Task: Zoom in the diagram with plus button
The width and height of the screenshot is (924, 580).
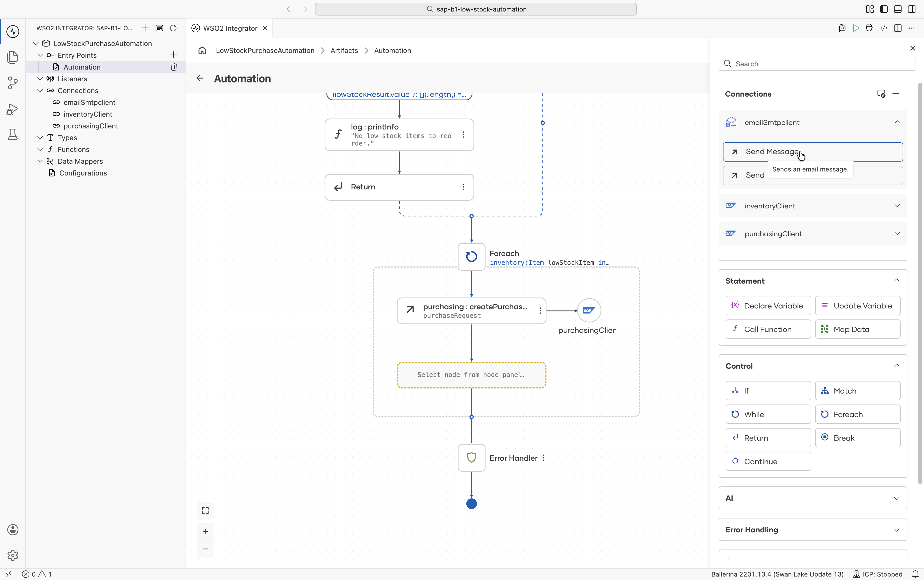Action: [x=205, y=532]
